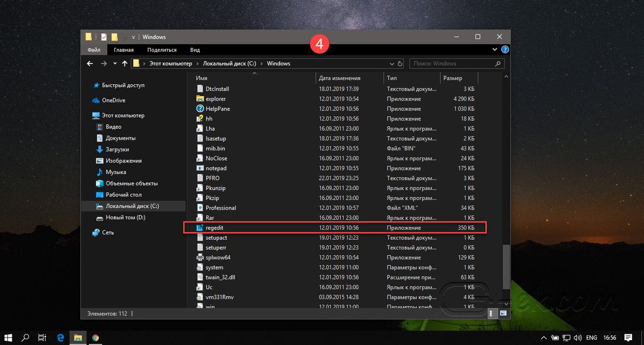Open Windows Start menu
Screen dimensions: 644x345
(x=9, y=337)
